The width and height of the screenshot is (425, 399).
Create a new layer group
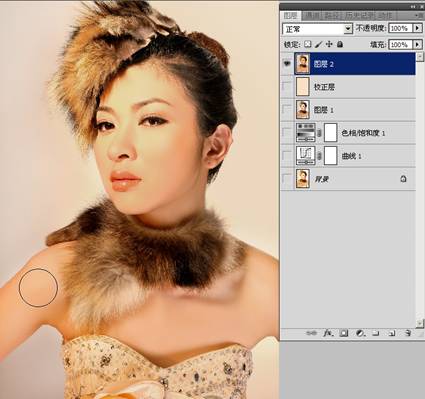coord(376,333)
